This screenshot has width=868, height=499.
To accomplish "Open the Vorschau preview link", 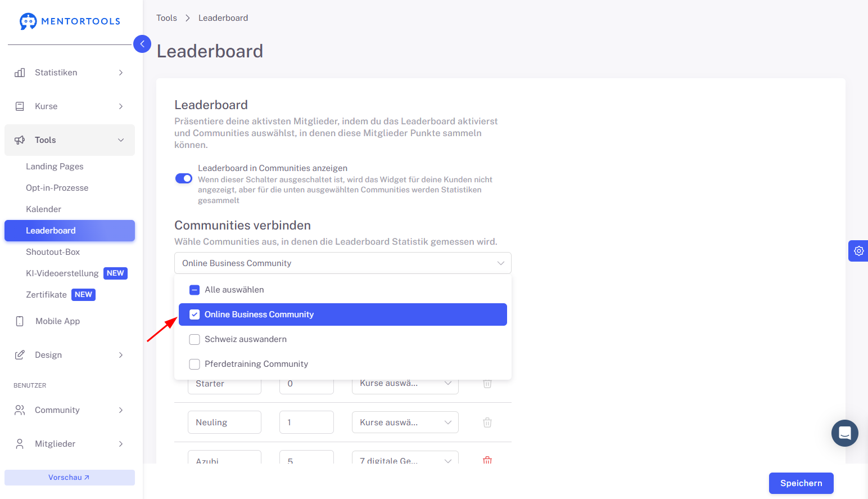I will click(x=70, y=478).
